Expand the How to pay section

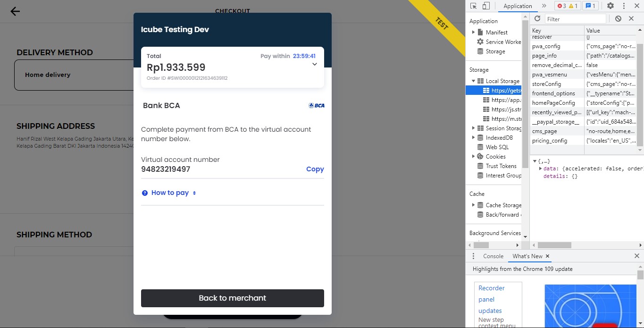click(170, 193)
